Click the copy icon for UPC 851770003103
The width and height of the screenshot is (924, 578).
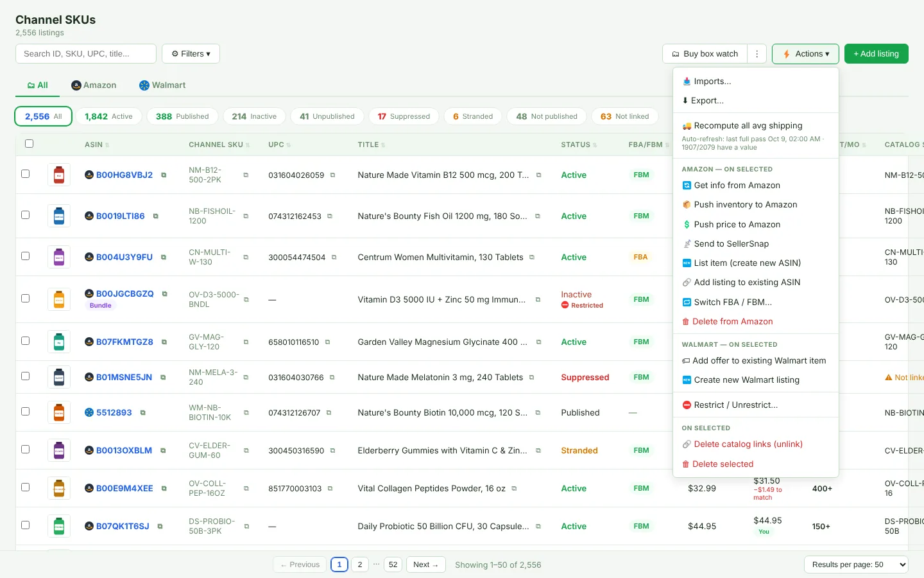click(x=330, y=489)
